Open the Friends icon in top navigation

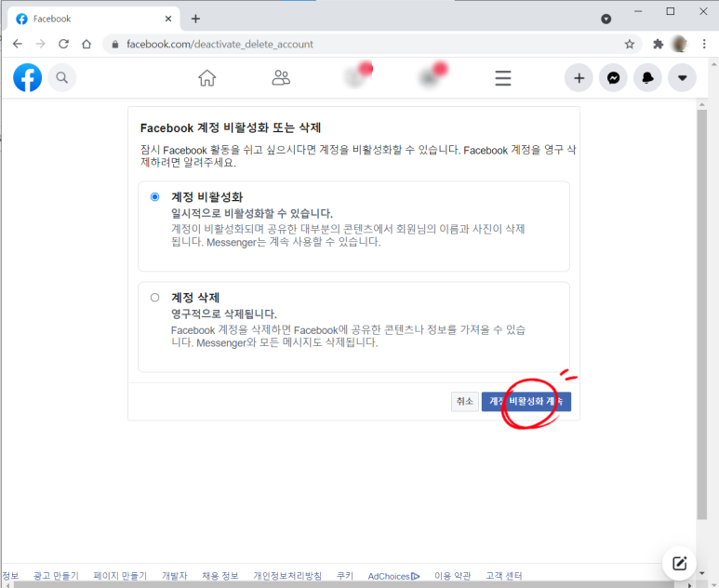point(281,77)
